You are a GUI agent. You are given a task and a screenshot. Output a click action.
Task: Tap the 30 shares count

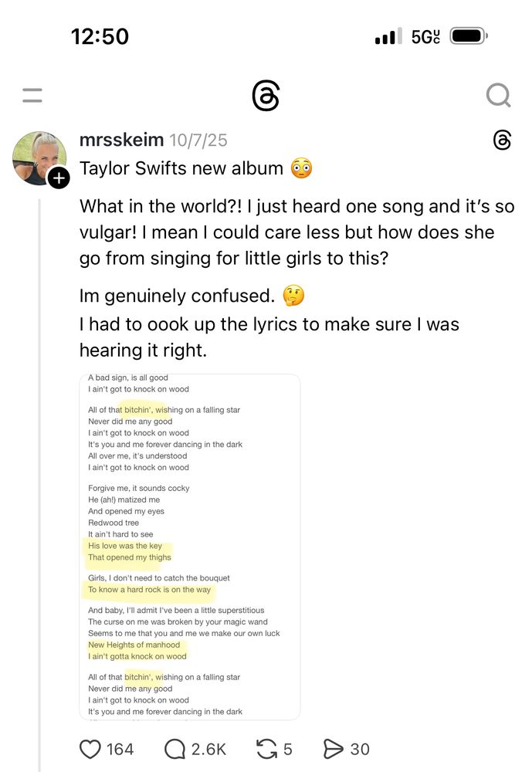(x=360, y=749)
